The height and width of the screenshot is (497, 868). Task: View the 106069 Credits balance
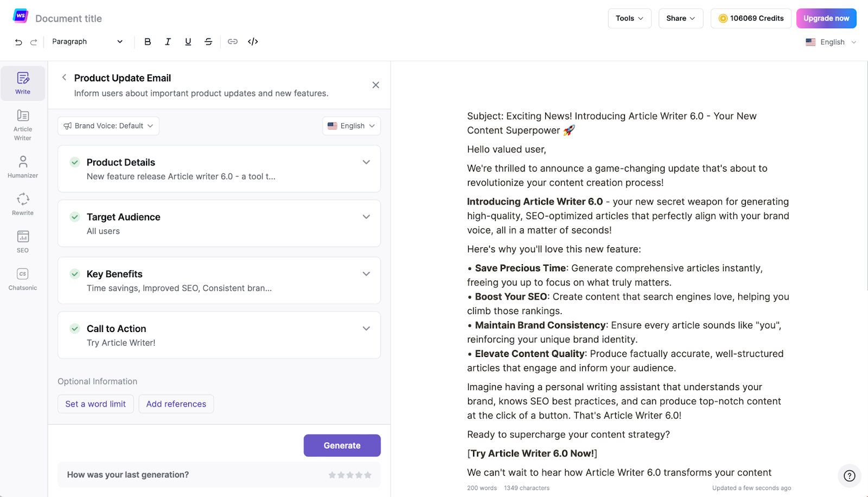(751, 18)
